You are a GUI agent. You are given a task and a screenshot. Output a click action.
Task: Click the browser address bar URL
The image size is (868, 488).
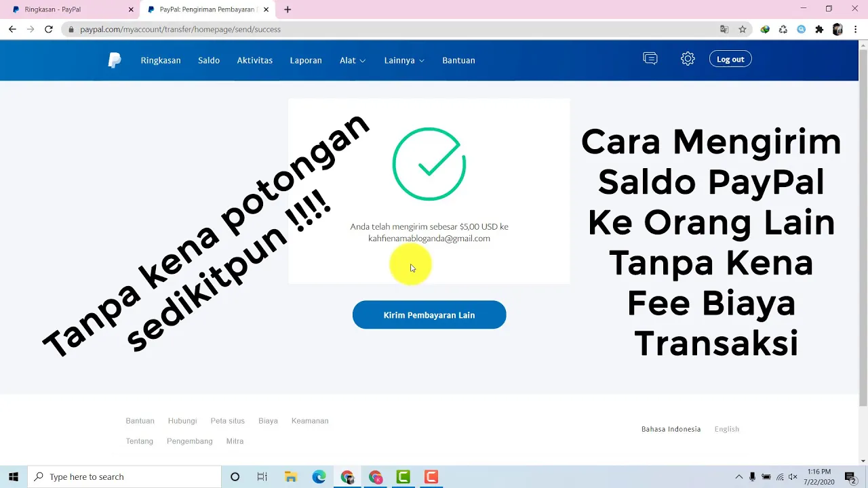tap(180, 29)
